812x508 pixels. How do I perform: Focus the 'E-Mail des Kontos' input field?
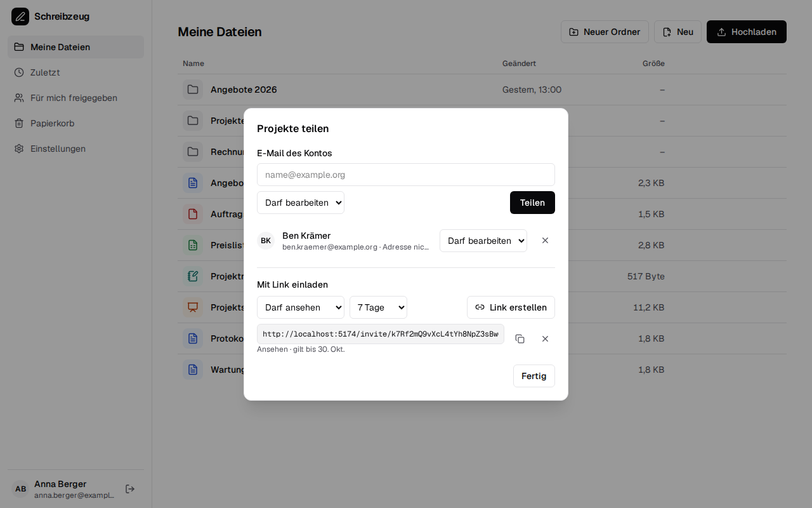[406, 175]
